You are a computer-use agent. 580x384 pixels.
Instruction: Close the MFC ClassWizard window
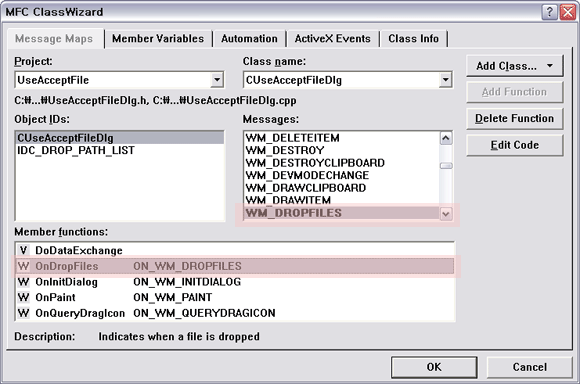[x=568, y=12]
